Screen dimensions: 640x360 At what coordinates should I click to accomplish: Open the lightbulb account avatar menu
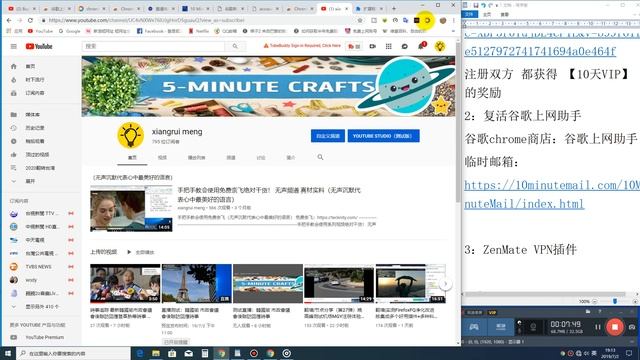pyautogui.click(x=440, y=47)
